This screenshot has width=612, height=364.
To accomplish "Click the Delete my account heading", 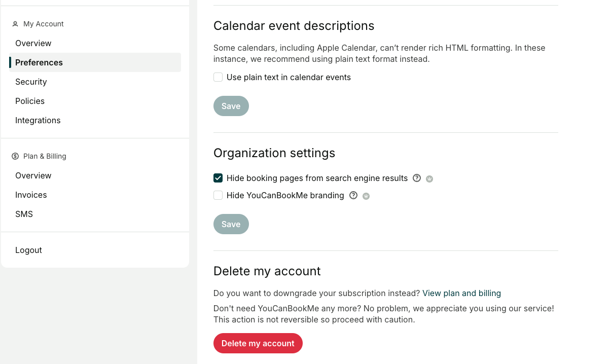I will point(267,271).
